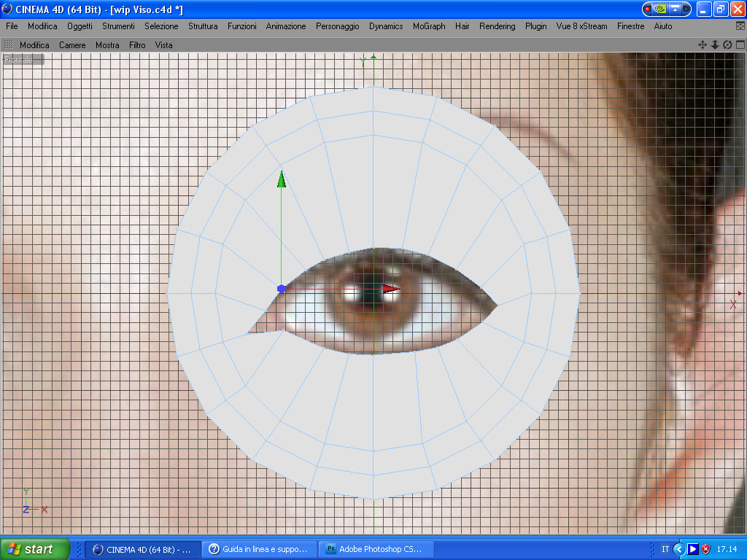This screenshot has height=560, width=747.
Task: Click the red X-axis arrow handle
Action: 391,289
